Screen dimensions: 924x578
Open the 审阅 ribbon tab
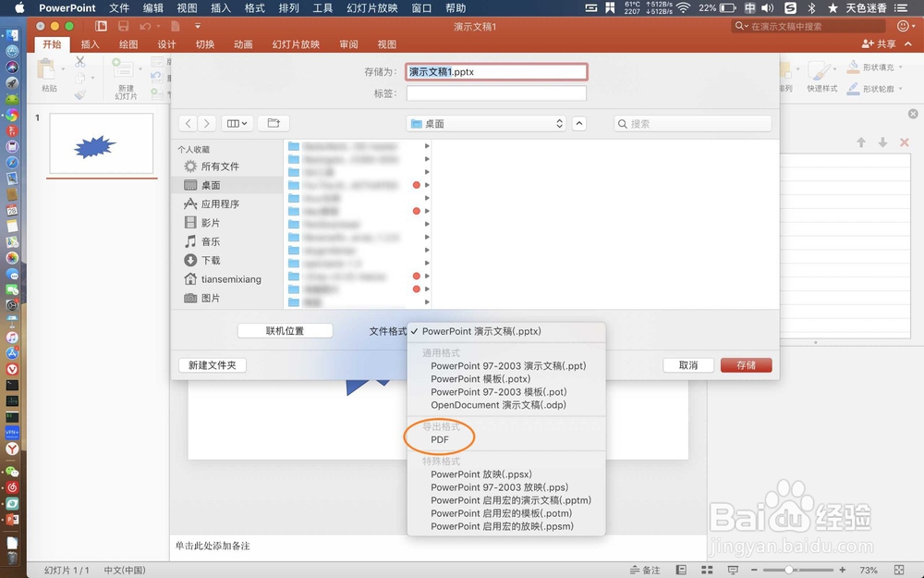[349, 44]
